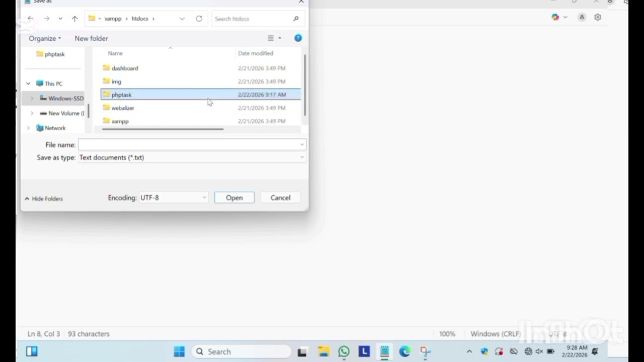Click the taskbar Search box

(242, 351)
